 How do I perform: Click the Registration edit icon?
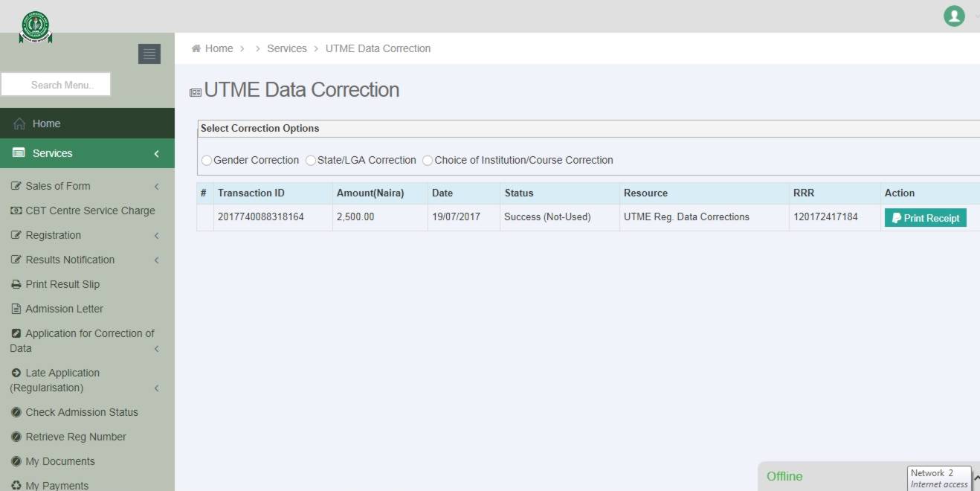[16, 235]
